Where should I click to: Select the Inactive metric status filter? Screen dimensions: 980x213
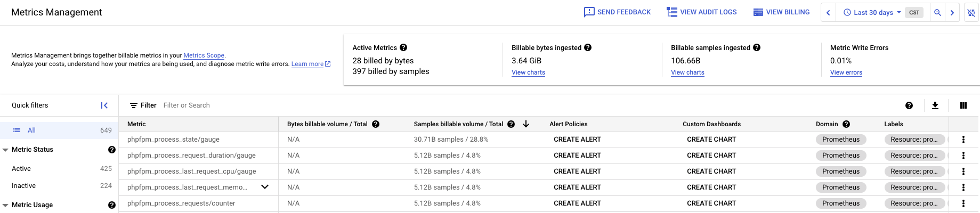coord(24,186)
